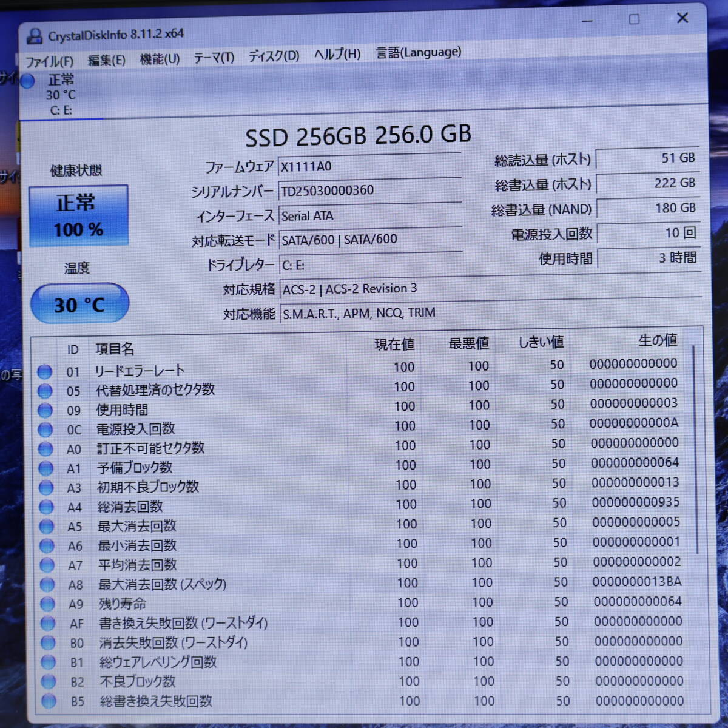Click status circle for A8 最大消去回数 (スペック)
The height and width of the screenshot is (728, 728).
point(47,584)
